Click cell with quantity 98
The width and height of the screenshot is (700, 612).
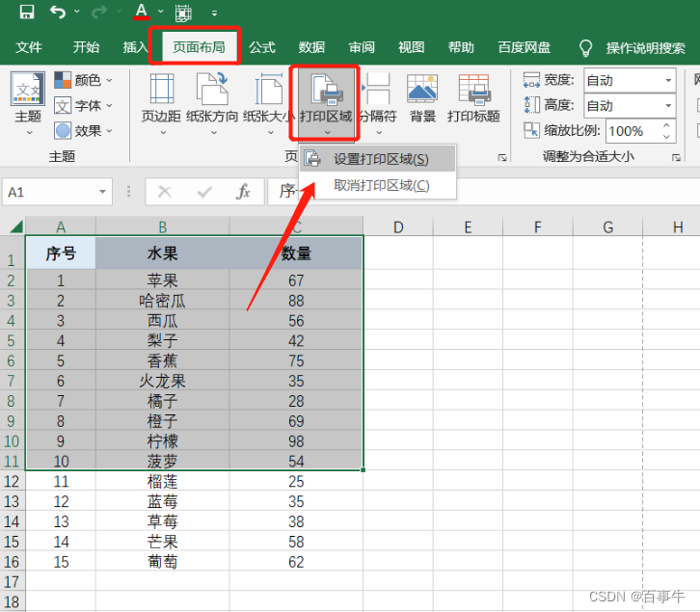coord(296,441)
